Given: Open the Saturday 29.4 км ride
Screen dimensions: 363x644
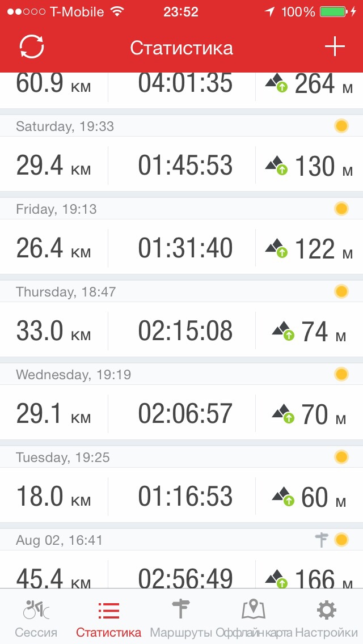Looking at the screenshot, I should click(x=53, y=166).
